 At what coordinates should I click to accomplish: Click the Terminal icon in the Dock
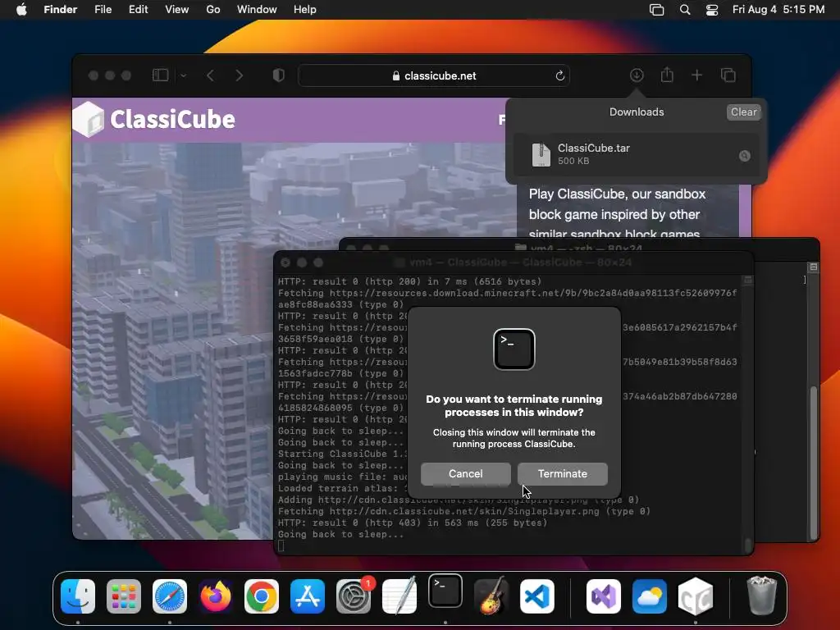(x=445, y=591)
